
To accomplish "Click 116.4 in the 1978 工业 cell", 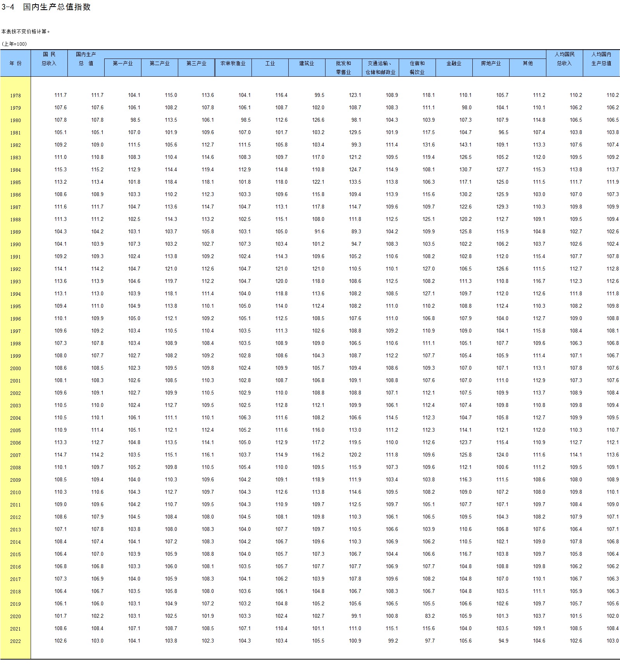I will click(281, 95).
